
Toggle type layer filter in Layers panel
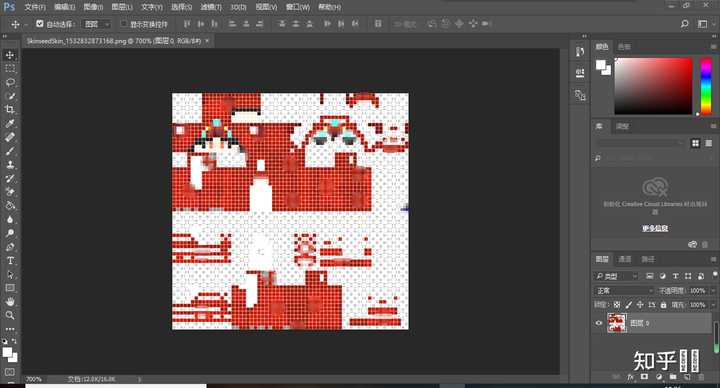point(675,276)
